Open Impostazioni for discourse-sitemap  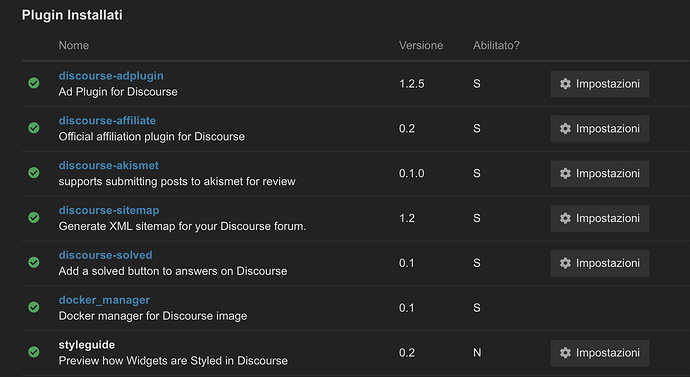tap(599, 219)
